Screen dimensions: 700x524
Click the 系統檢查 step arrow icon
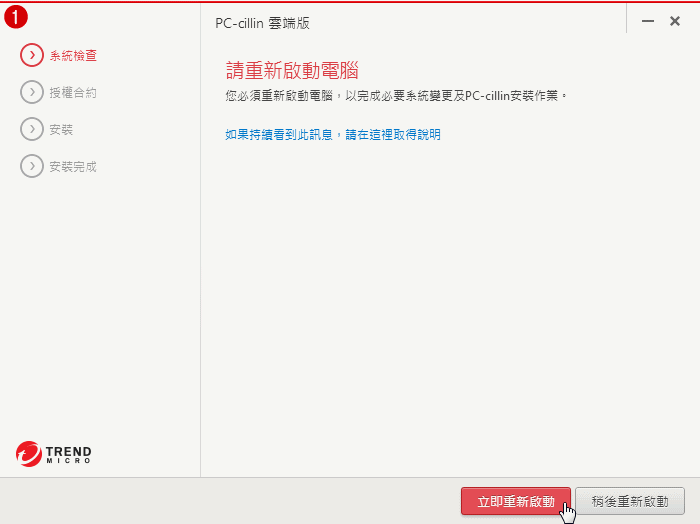32,55
